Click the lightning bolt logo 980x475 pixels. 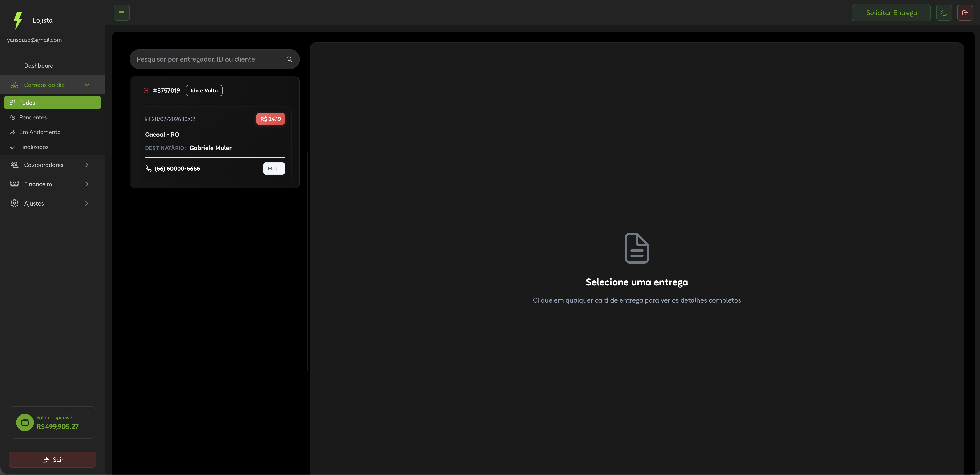(18, 20)
